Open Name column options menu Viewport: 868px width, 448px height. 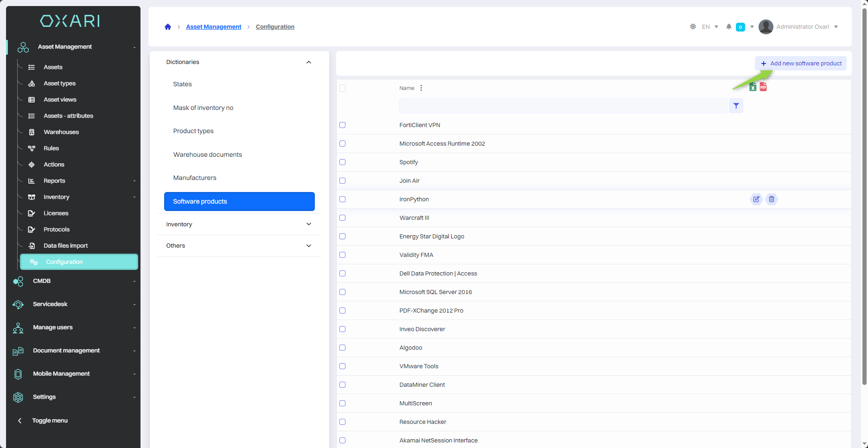421,88
